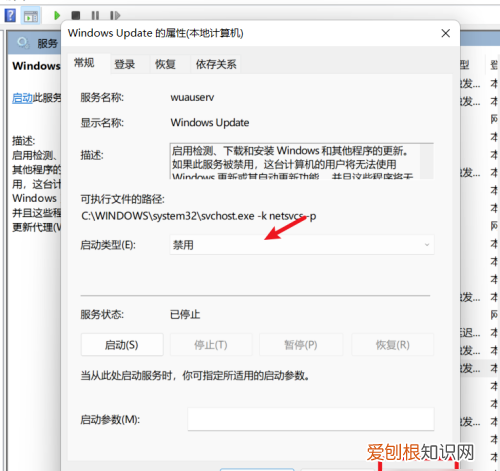Close the Windows Update properties dialog

pos(446,33)
